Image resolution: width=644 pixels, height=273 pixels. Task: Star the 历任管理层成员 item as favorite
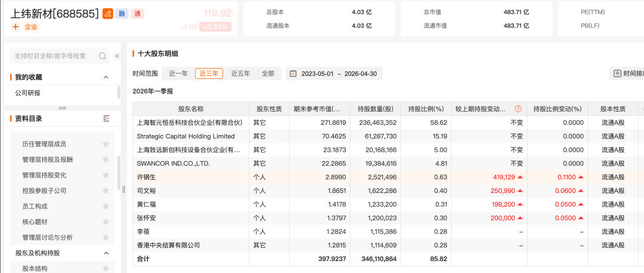click(x=106, y=144)
